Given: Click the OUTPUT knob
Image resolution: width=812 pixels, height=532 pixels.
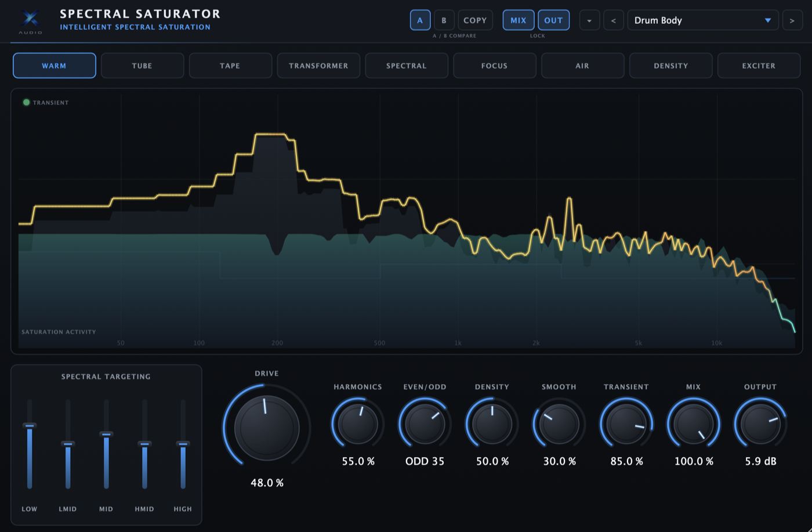Looking at the screenshot, I should [760, 424].
